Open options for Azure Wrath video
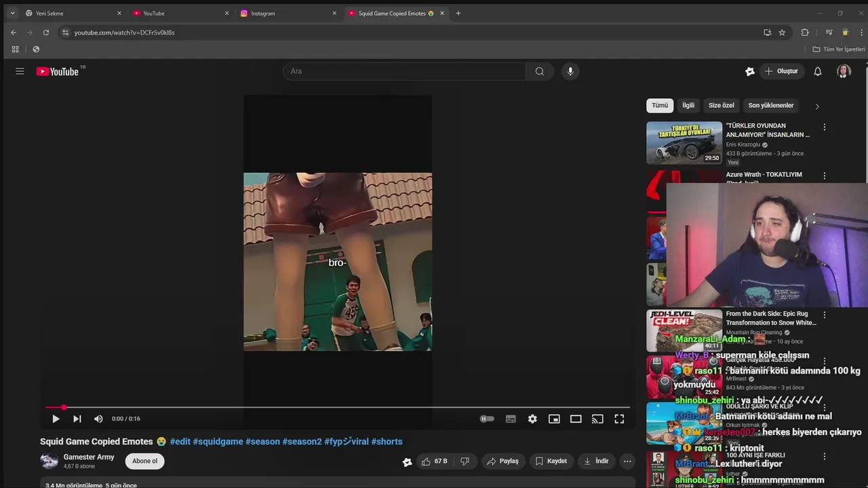 coord(825,176)
